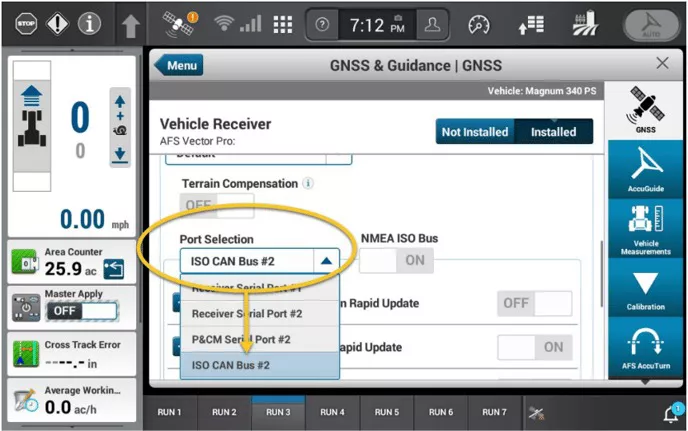The height and width of the screenshot is (431, 688).
Task: Collapse the Port Selection dropdown
Action: click(x=326, y=261)
